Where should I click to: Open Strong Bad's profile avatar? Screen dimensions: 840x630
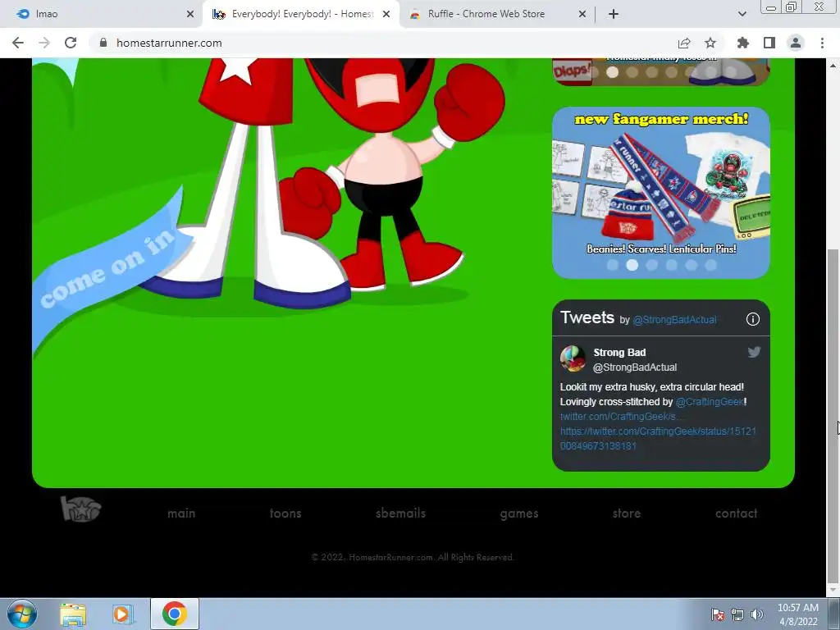[x=573, y=358]
